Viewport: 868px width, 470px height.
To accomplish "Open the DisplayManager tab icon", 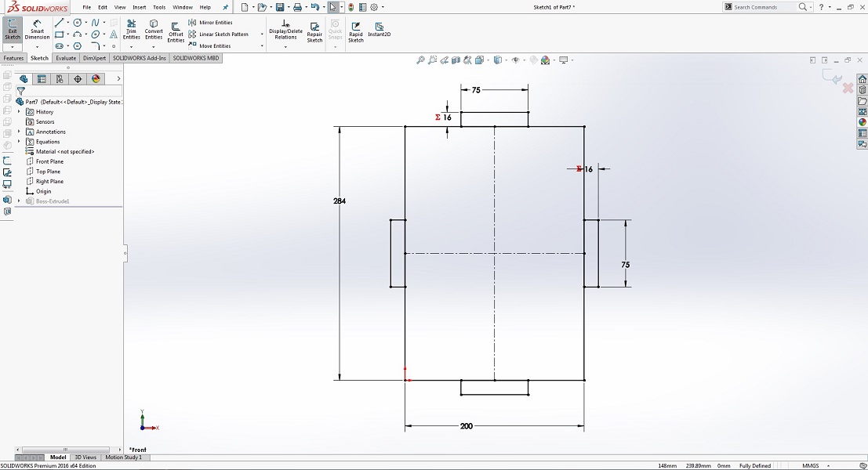I will tap(96, 79).
